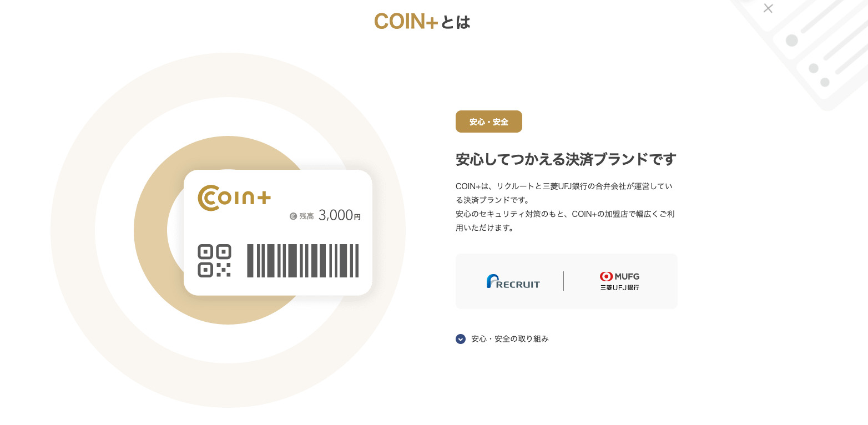Click the red MUFG circle emblem
868x425 pixels.
[x=606, y=276]
